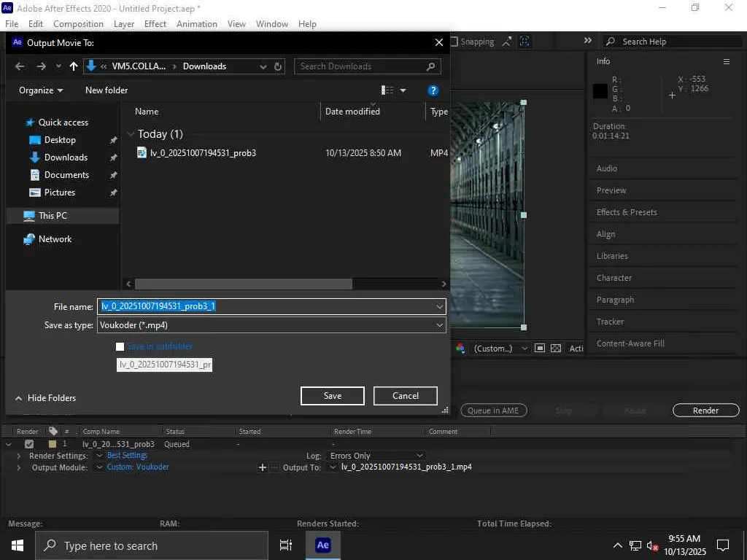The height and width of the screenshot is (560, 747).
Task: Click the New folder button
Action: point(107,90)
